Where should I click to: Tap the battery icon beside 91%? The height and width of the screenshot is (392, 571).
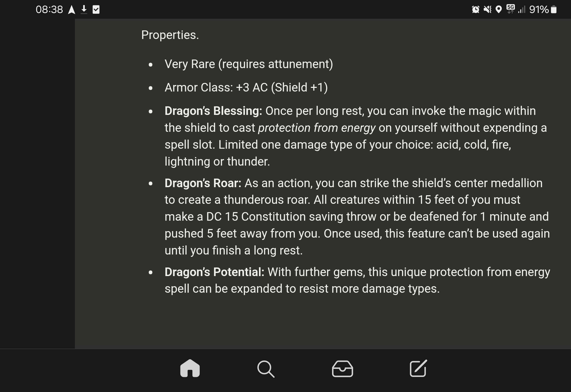coord(554,10)
